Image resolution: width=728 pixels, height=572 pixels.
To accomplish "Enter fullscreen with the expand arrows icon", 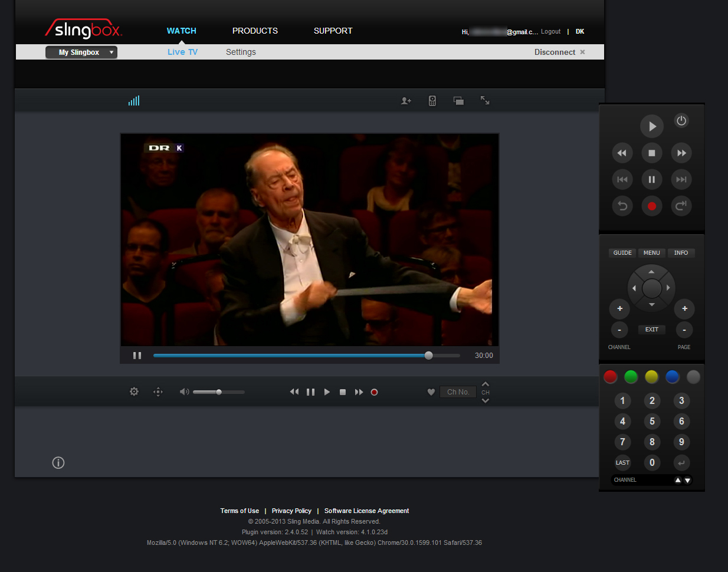I will (x=485, y=101).
